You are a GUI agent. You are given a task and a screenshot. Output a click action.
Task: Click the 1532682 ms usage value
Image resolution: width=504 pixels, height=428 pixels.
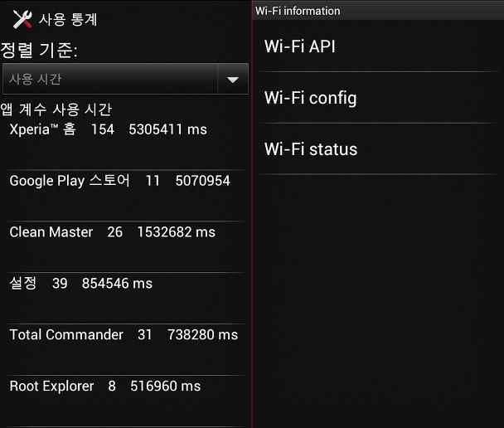[176, 232]
